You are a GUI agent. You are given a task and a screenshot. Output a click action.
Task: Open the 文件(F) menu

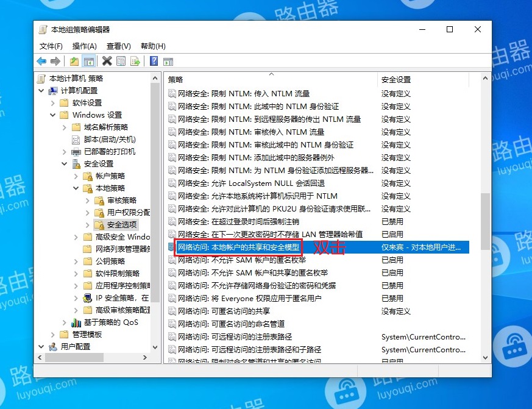pyautogui.click(x=51, y=46)
